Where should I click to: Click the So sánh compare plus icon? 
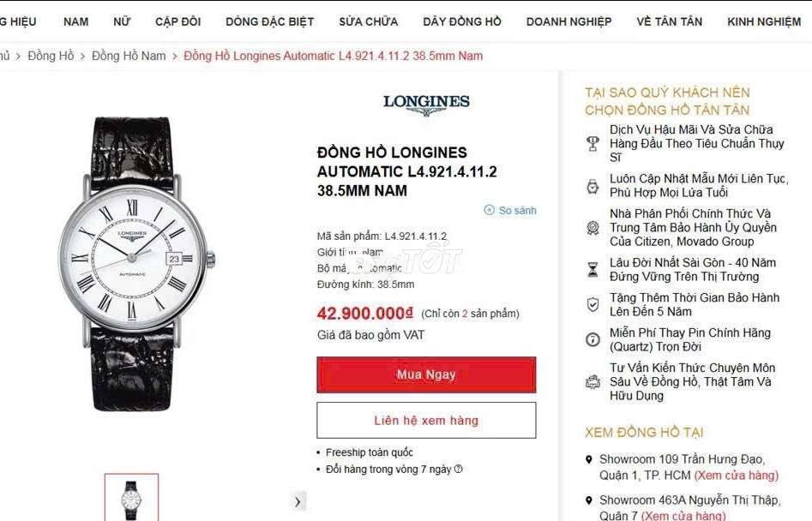point(490,210)
